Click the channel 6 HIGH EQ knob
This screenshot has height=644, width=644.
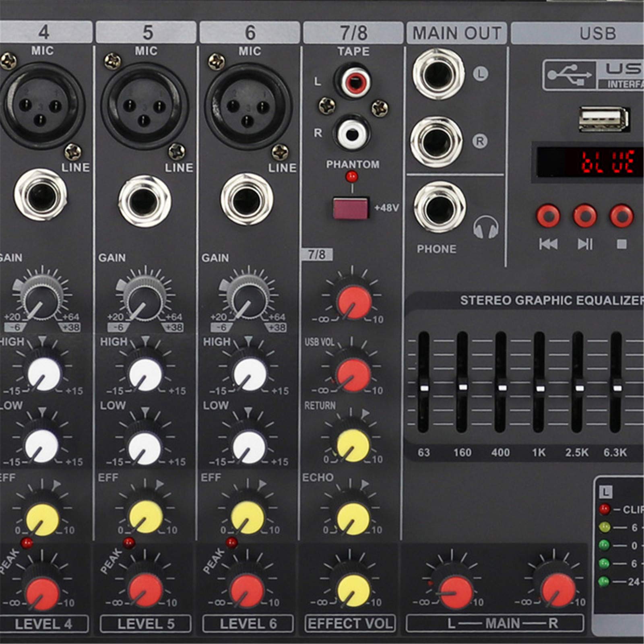(249, 375)
